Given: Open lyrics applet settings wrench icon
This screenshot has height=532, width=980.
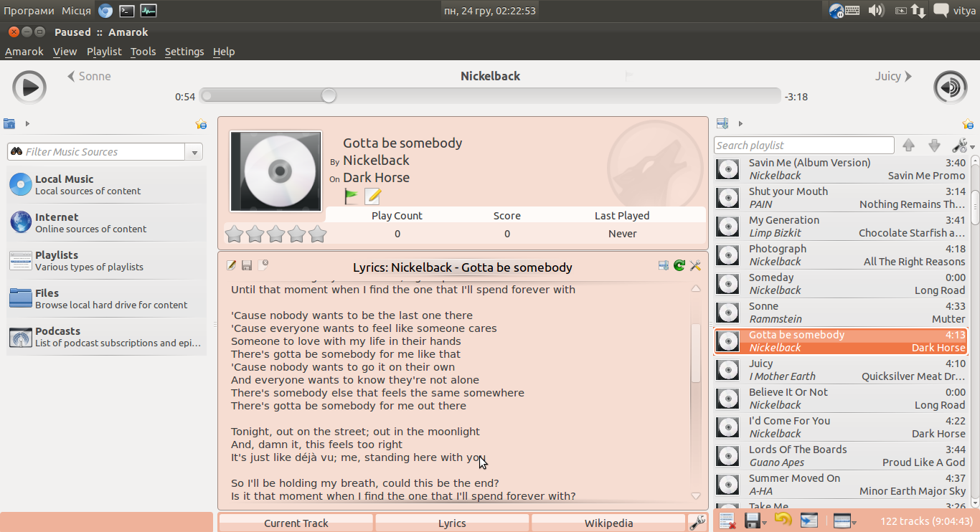Looking at the screenshot, I should pos(695,266).
